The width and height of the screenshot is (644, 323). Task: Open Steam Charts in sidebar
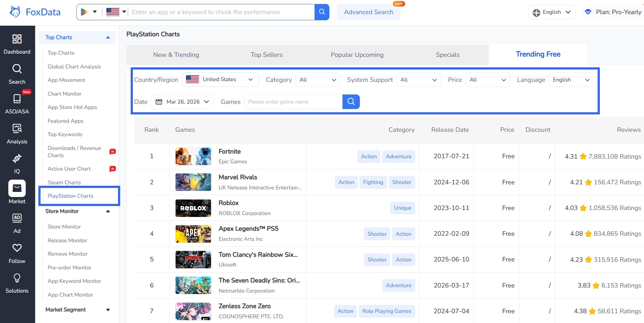click(64, 183)
